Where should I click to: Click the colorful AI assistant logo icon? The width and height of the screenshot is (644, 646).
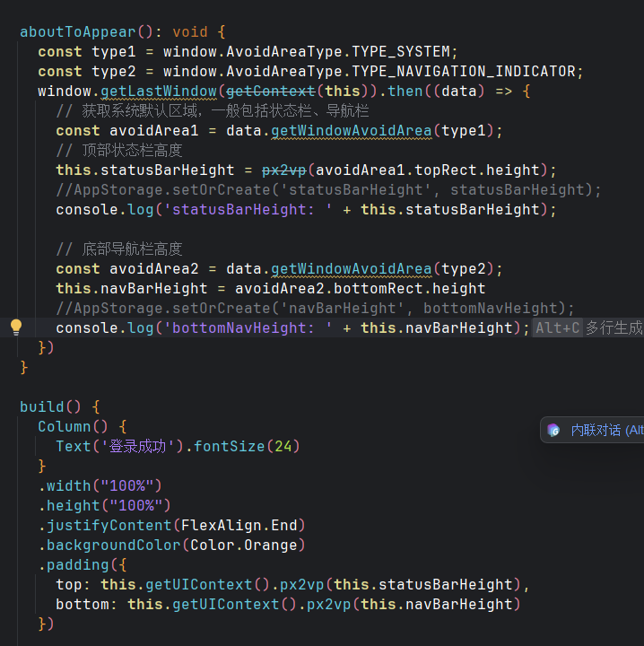pos(553,430)
